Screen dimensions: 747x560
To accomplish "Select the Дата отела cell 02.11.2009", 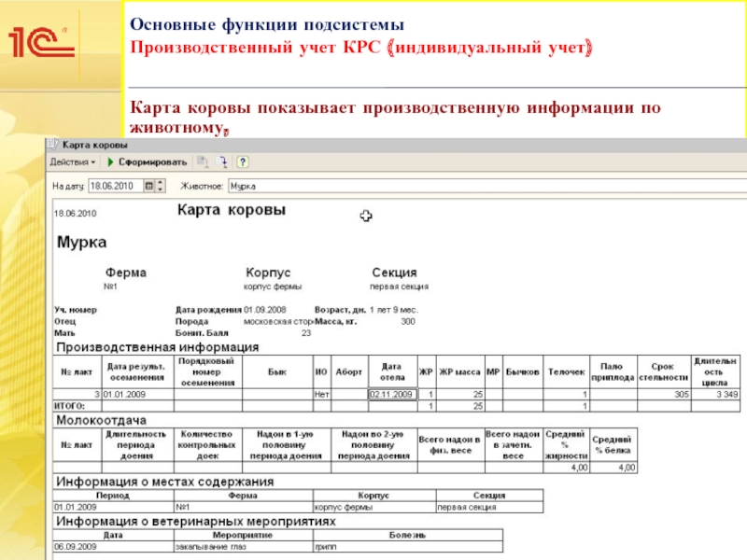I will click(392, 394).
